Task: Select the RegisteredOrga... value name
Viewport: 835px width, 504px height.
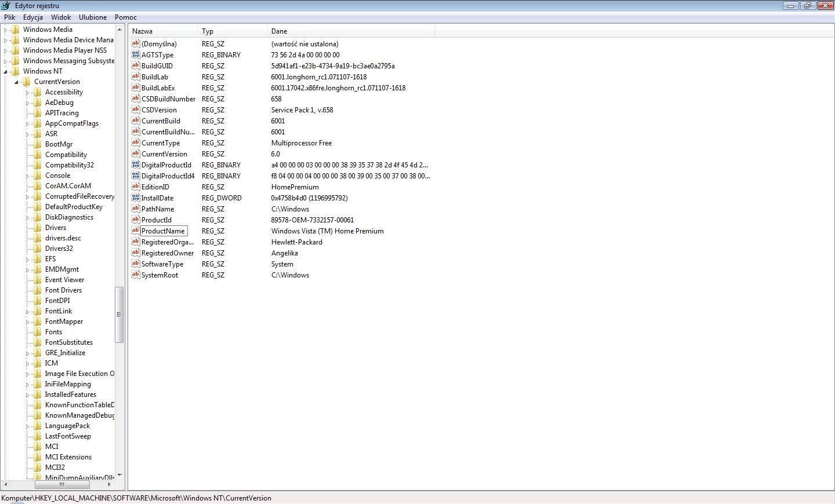Action: (x=168, y=242)
